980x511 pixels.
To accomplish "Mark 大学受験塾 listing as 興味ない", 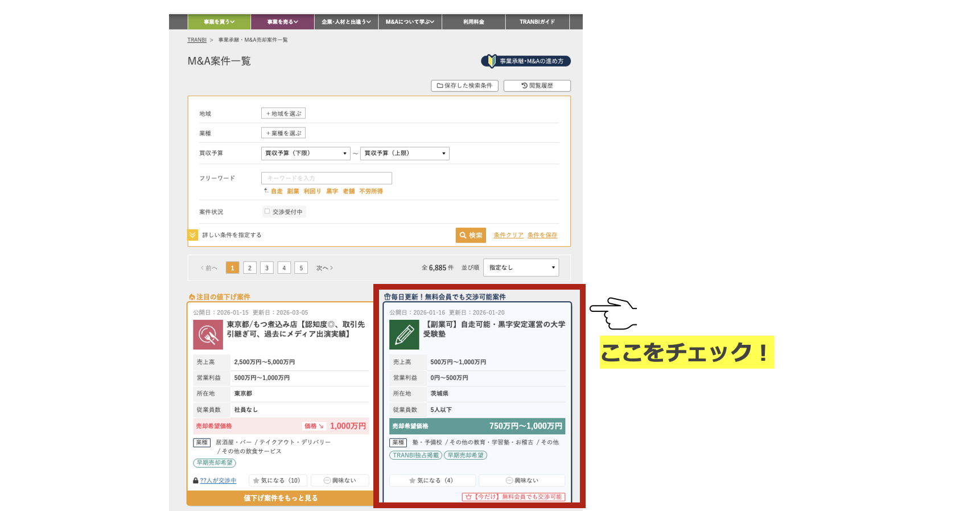I will tap(522, 480).
